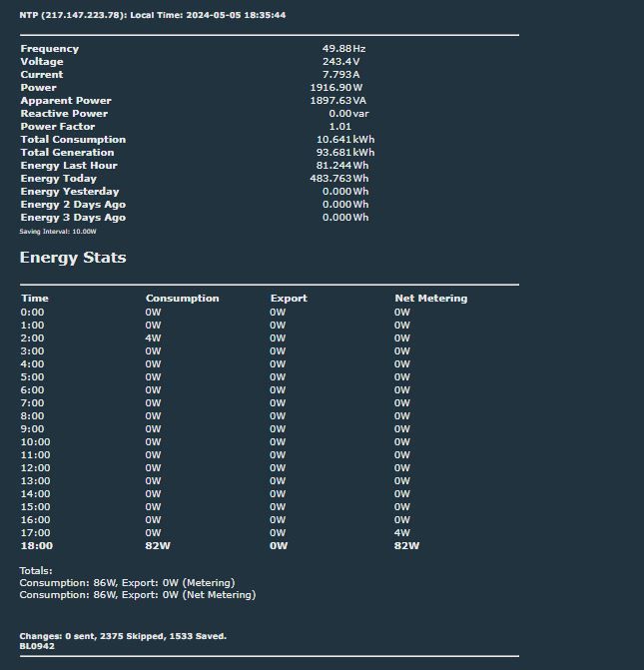Select the 17:00 Net Metering value 4W

click(402, 533)
